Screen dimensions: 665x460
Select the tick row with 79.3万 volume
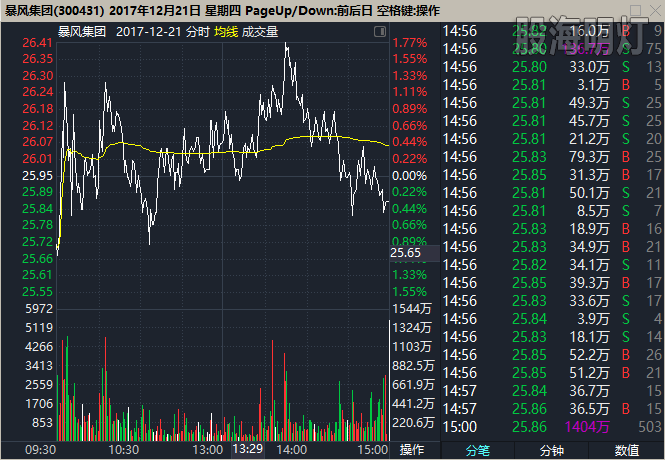click(x=552, y=157)
